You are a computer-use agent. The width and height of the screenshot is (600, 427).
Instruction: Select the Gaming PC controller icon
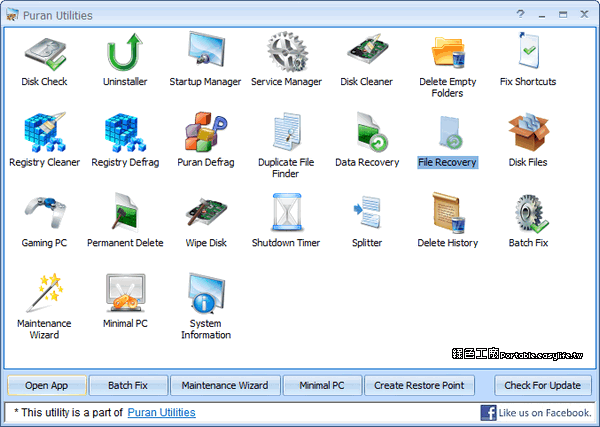tap(44, 212)
